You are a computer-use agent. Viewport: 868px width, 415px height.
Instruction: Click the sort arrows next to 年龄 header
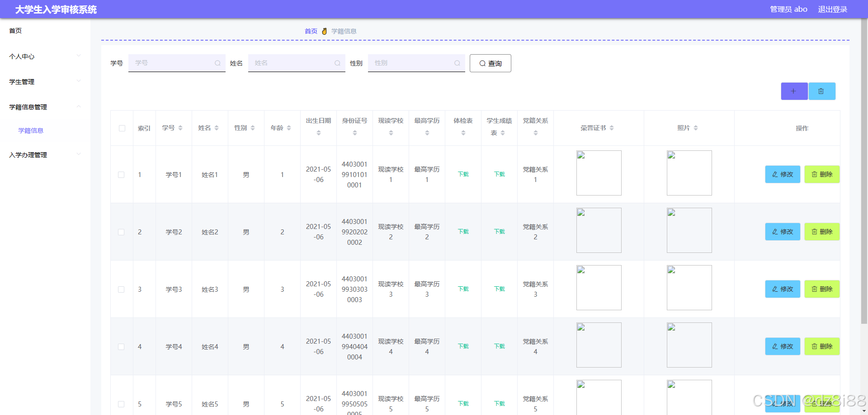(289, 128)
